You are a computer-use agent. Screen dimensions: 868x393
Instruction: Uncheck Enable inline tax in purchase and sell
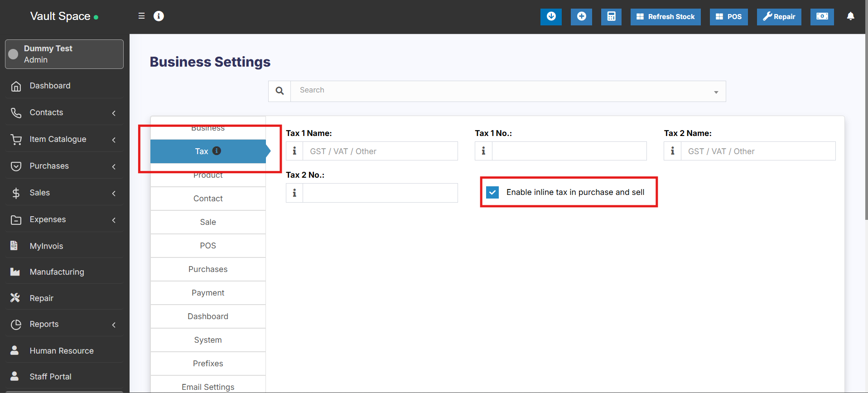(492, 192)
